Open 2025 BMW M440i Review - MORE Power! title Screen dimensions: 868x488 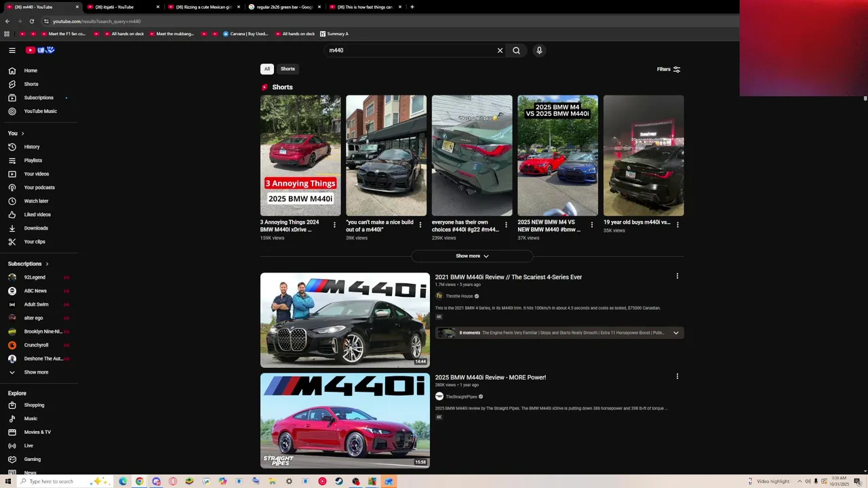490,378
